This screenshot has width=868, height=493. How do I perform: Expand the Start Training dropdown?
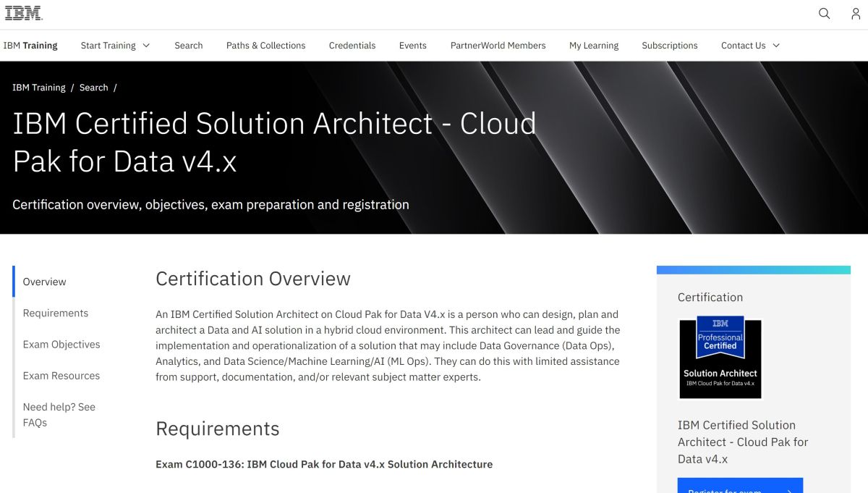coord(114,45)
